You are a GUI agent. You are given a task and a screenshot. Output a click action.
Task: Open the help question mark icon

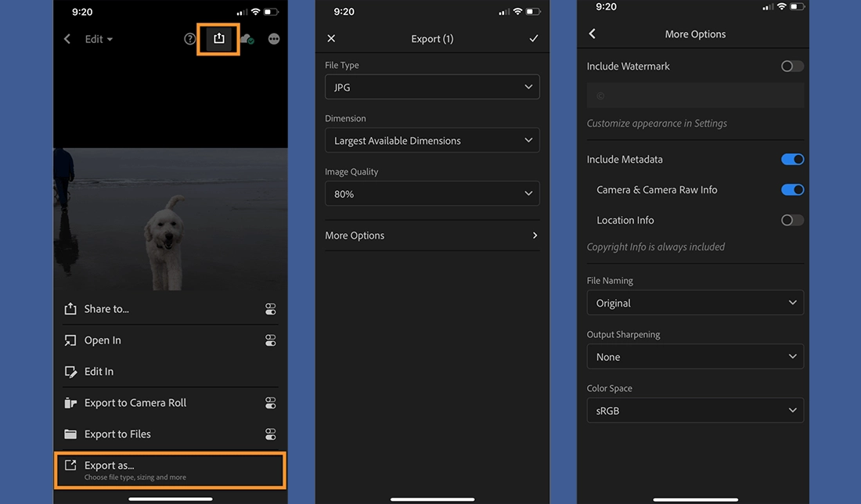pos(190,39)
